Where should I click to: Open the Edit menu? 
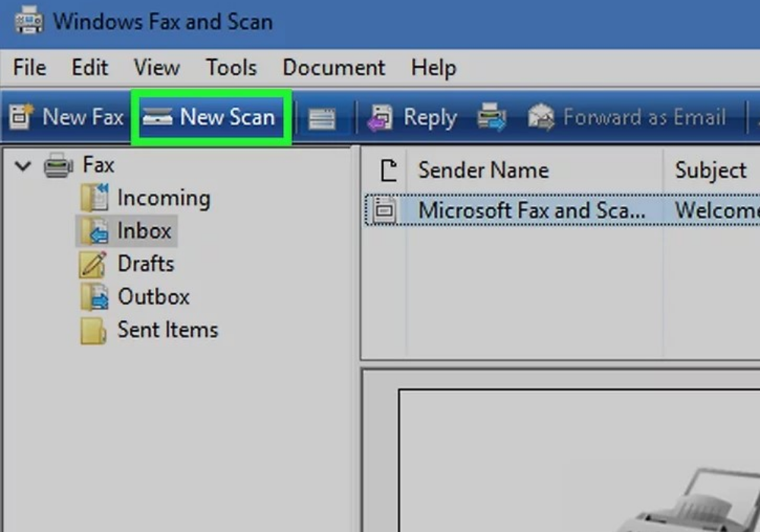coord(90,68)
